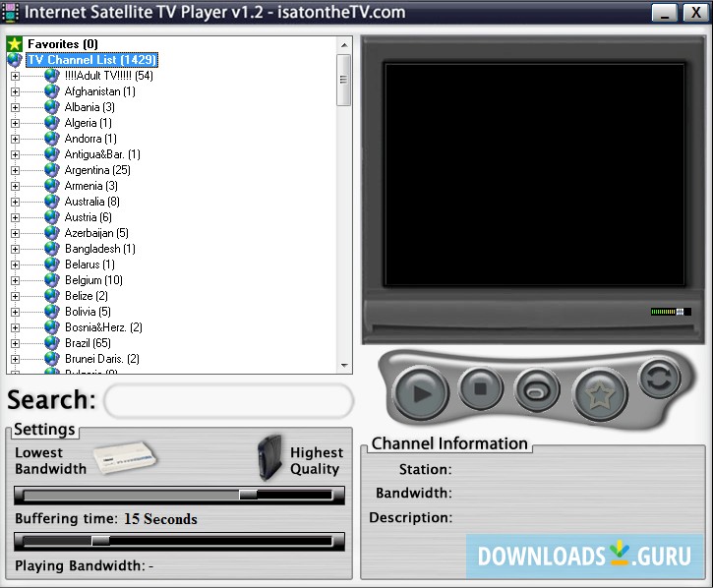Expand the Algeria tree node

point(15,123)
